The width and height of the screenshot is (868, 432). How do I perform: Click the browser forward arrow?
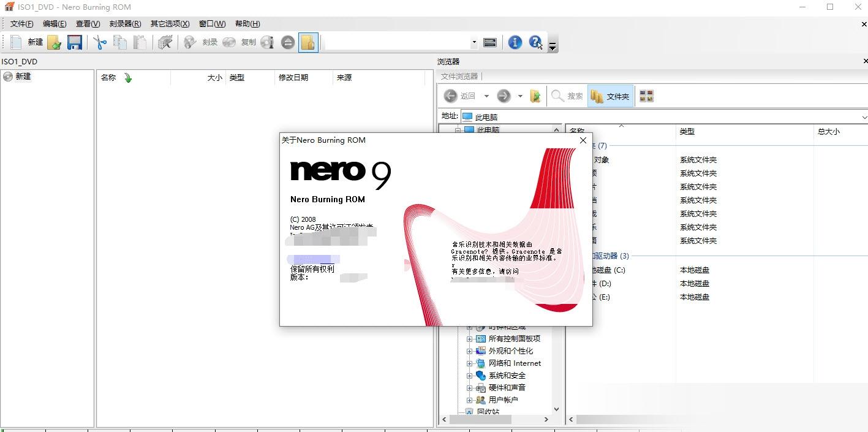click(504, 96)
